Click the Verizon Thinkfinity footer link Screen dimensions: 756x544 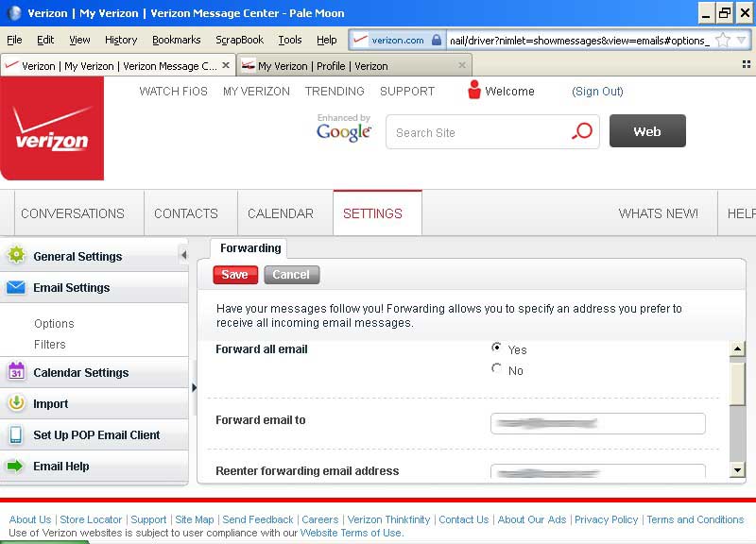[388, 519]
